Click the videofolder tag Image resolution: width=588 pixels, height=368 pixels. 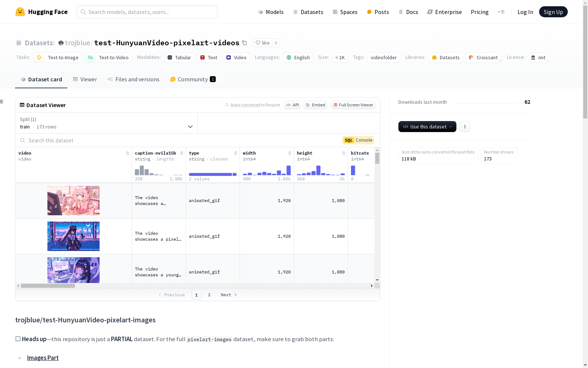[x=384, y=57]
